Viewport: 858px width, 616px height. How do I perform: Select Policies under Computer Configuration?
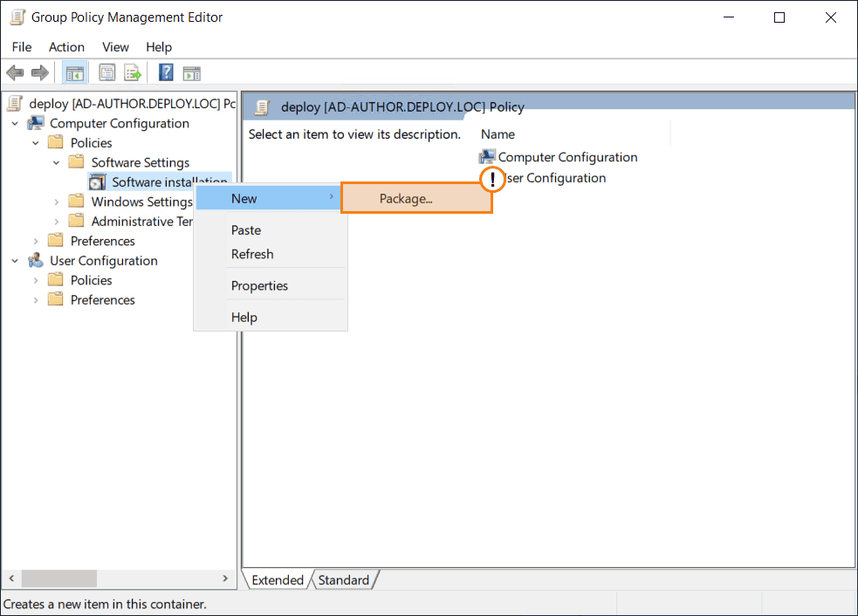coord(91,143)
